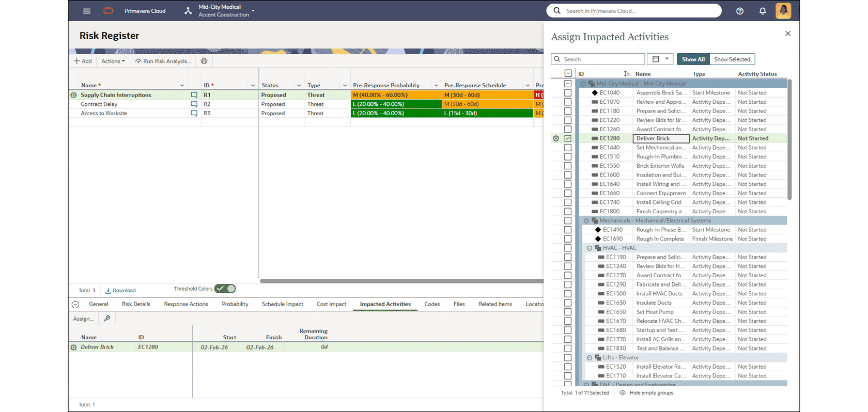Click the user avatar profile icon
This screenshot has width=868, height=412.
pyautogui.click(x=783, y=11)
